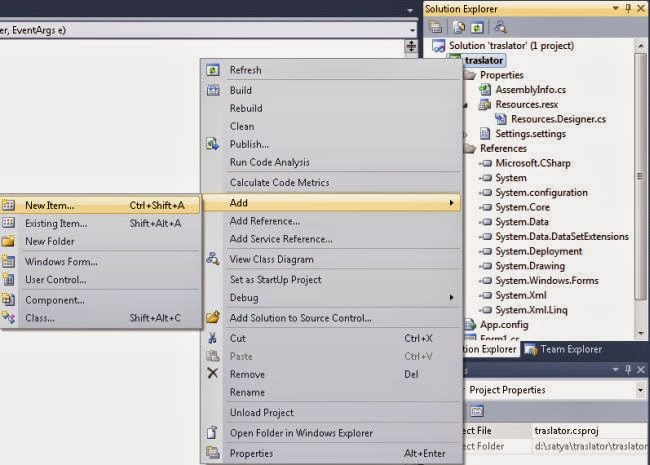The height and width of the screenshot is (465, 650).
Task: Select Resources.Designer.cs in tree
Action: 558,119
